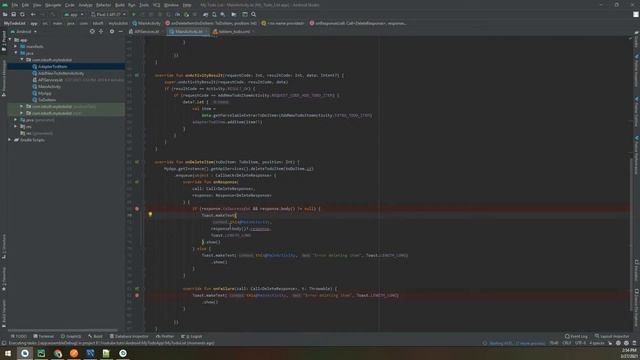Open the Event Log
The height and width of the screenshot is (360, 640).
tap(576, 336)
